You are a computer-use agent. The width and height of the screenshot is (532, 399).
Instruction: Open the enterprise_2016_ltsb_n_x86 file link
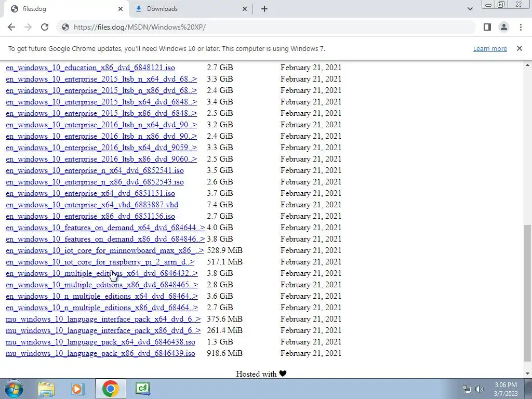[x=101, y=136]
